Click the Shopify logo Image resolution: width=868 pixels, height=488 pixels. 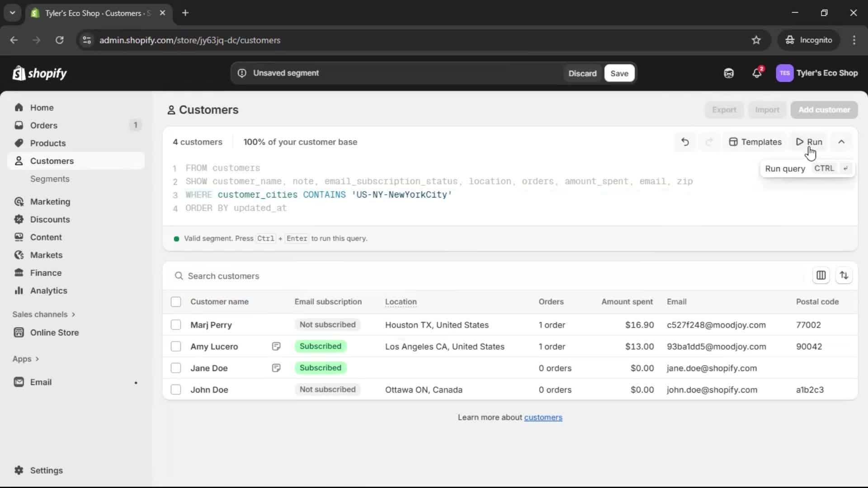[x=40, y=73]
